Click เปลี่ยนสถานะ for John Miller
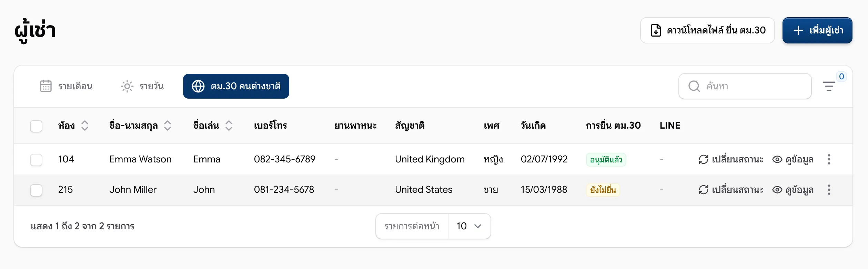Image resolution: width=868 pixels, height=269 pixels. pos(731,190)
